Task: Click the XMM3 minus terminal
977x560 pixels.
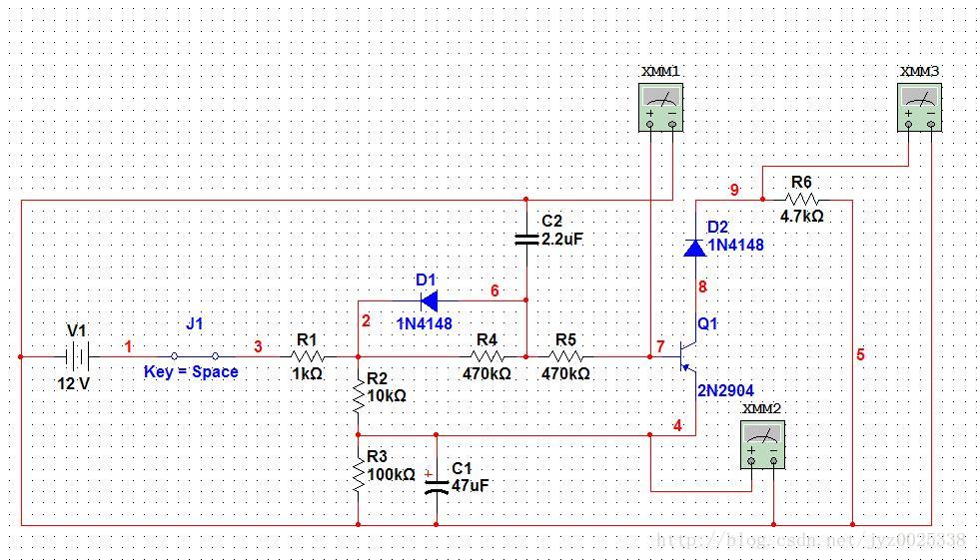Action: coord(931,124)
